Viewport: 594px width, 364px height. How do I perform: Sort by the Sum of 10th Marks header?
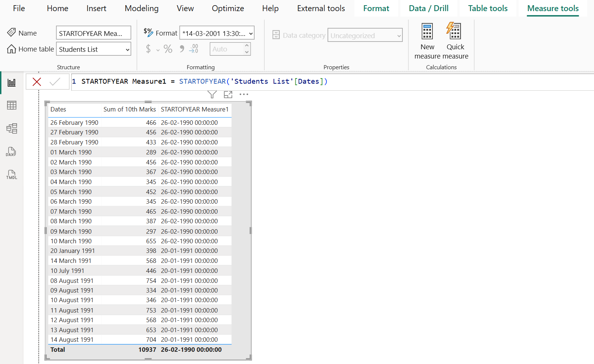129,109
